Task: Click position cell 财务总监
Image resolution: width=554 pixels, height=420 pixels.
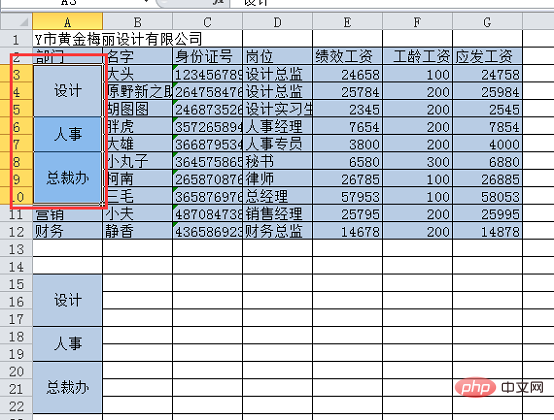Action: click(277, 232)
